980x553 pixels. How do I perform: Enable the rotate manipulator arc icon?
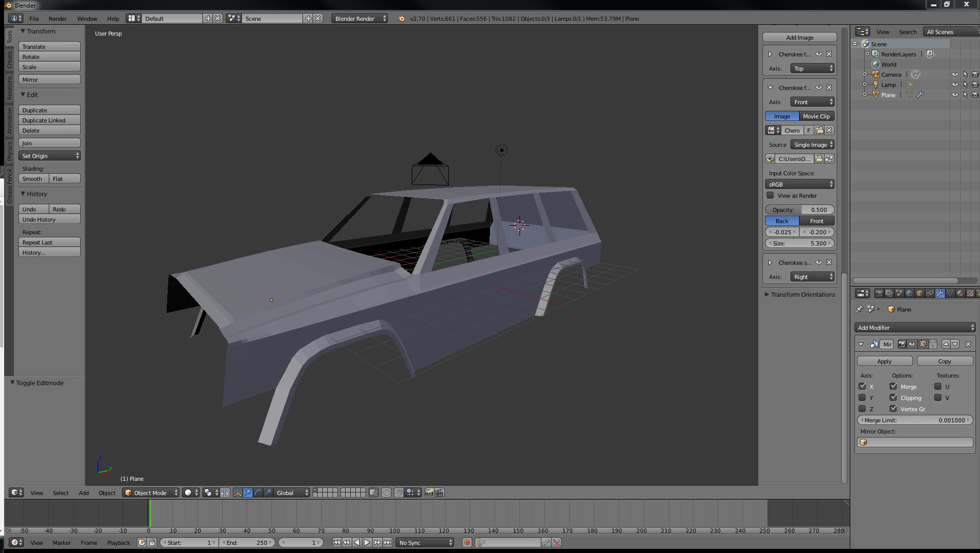coord(258,493)
